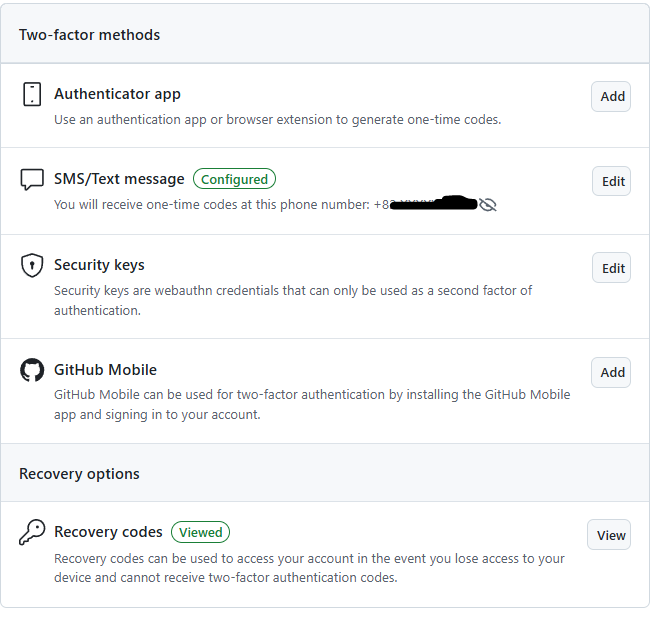672x630 pixels.
Task: Click the SMS/Text message speech bubble icon
Action: point(32,179)
